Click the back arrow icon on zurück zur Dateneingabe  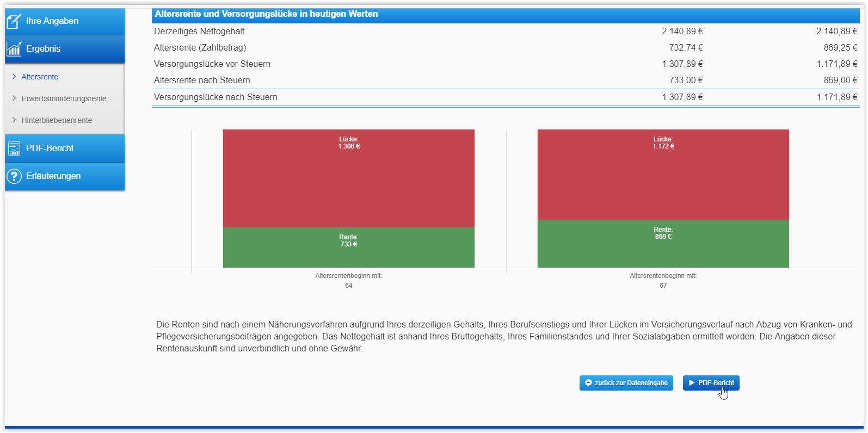coord(588,383)
